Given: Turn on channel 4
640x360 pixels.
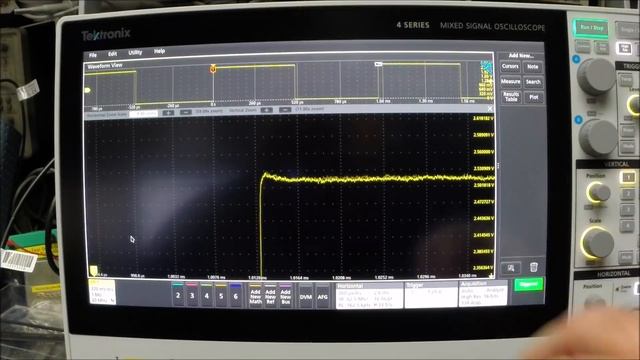Looking at the screenshot, I should (207, 295).
